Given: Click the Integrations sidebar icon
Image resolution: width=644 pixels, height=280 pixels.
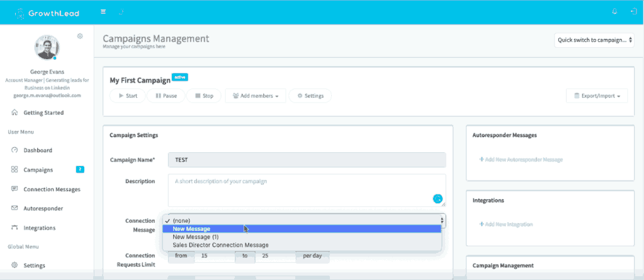Looking at the screenshot, I should [14, 227].
